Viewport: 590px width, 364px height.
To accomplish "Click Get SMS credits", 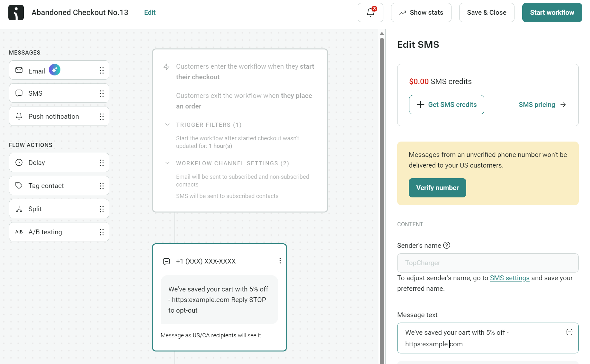I will tap(446, 105).
